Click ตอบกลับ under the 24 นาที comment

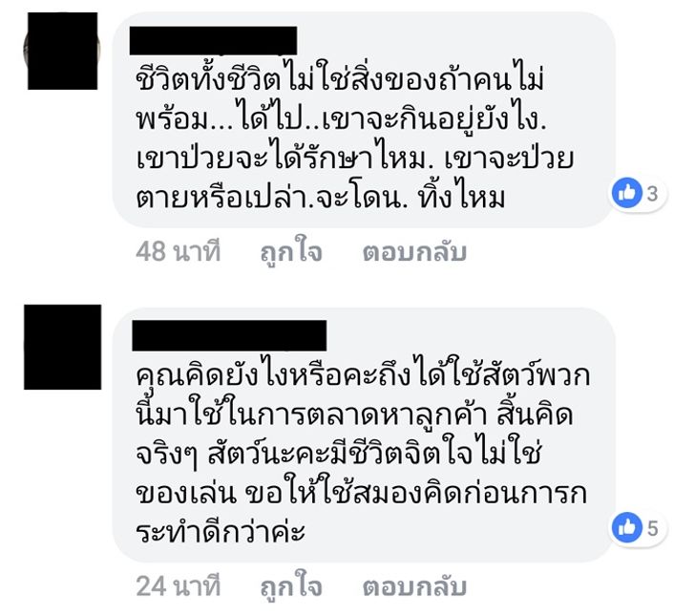click(x=414, y=586)
